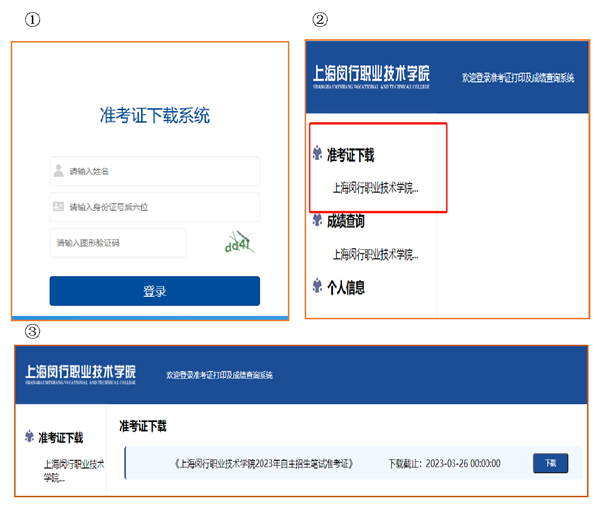Open the 个人信息 menu item
Image resolution: width=601 pixels, height=512 pixels.
346,287
